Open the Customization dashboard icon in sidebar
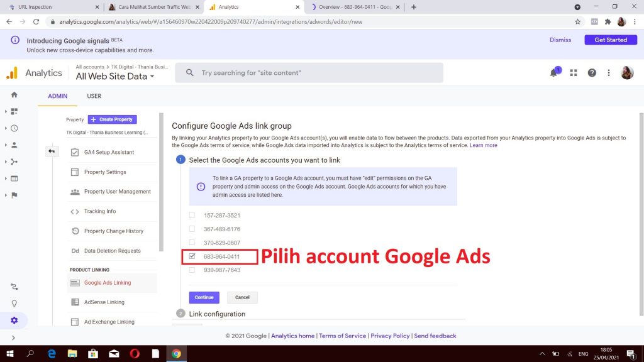 tap(14, 112)
